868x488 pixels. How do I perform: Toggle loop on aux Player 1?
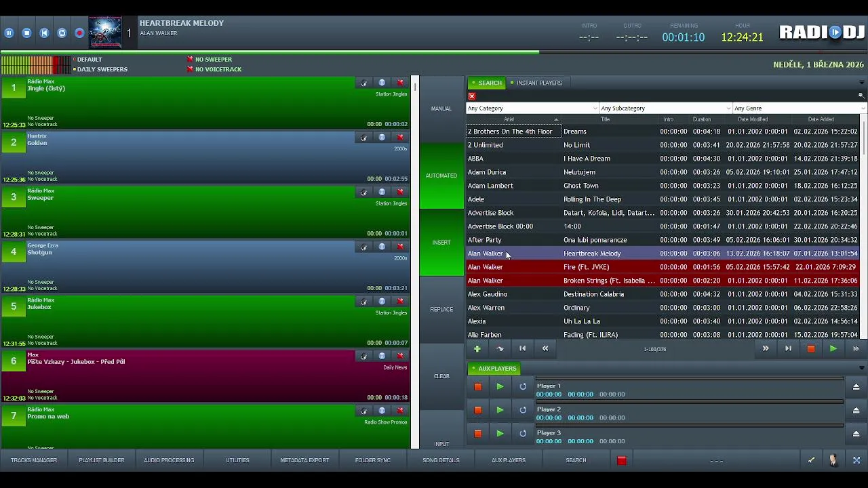523,387
